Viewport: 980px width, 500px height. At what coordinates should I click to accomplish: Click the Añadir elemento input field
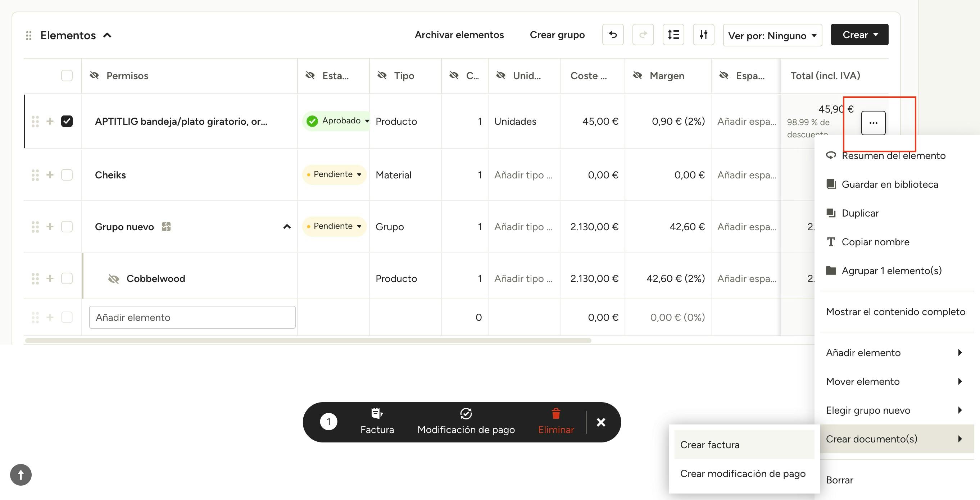192,317
